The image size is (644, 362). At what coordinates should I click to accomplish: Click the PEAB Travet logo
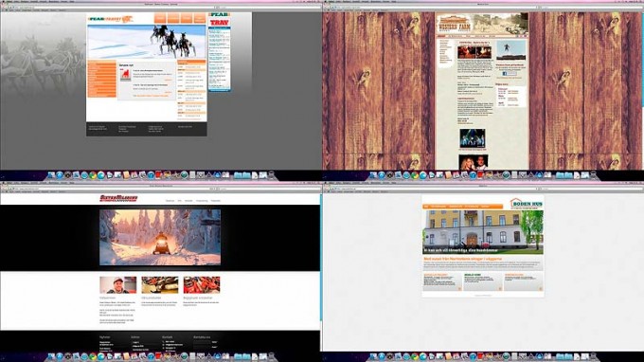coord(111,19)
